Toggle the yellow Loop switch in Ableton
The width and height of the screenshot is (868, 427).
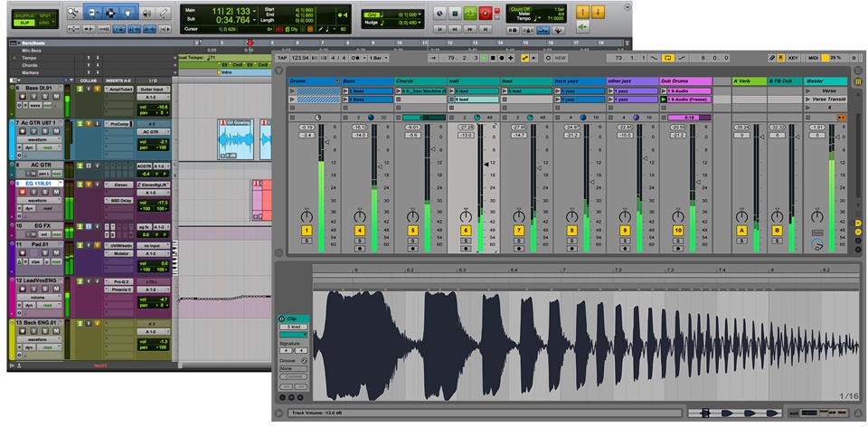coord(668,58)
